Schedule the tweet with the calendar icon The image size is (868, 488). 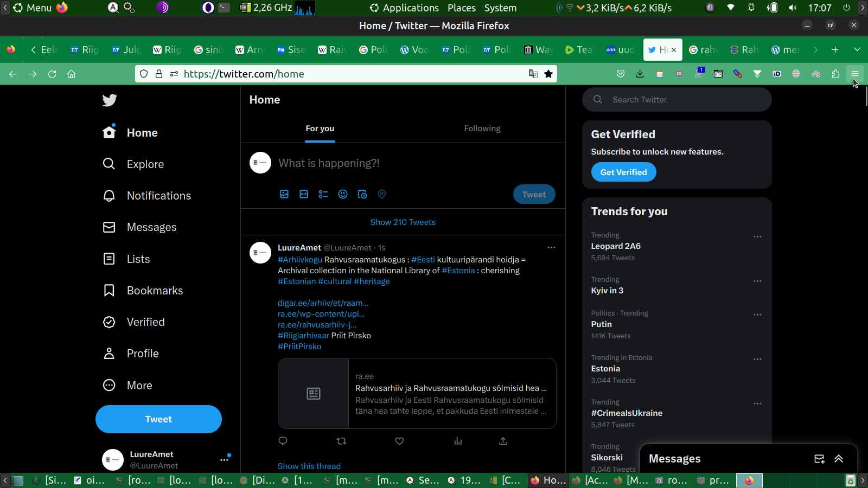(x=362, y=194)
